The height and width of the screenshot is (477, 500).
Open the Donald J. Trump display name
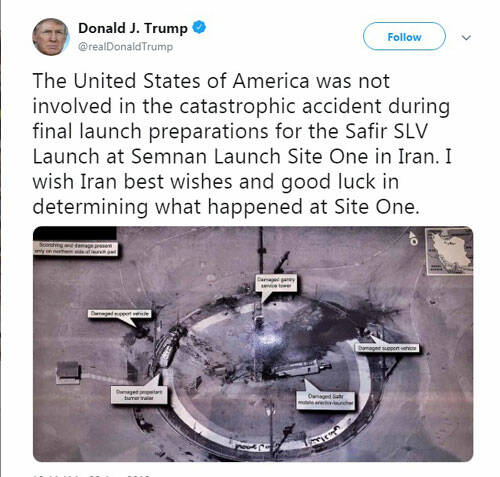coord(133,28)
